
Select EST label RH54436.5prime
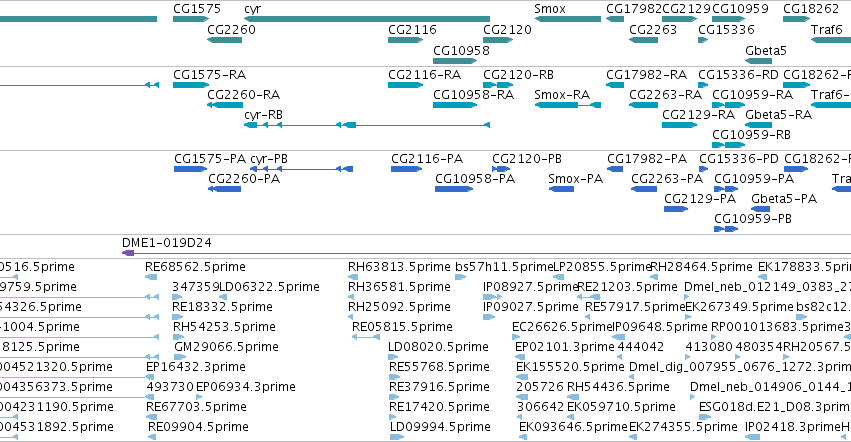point(618,387)
